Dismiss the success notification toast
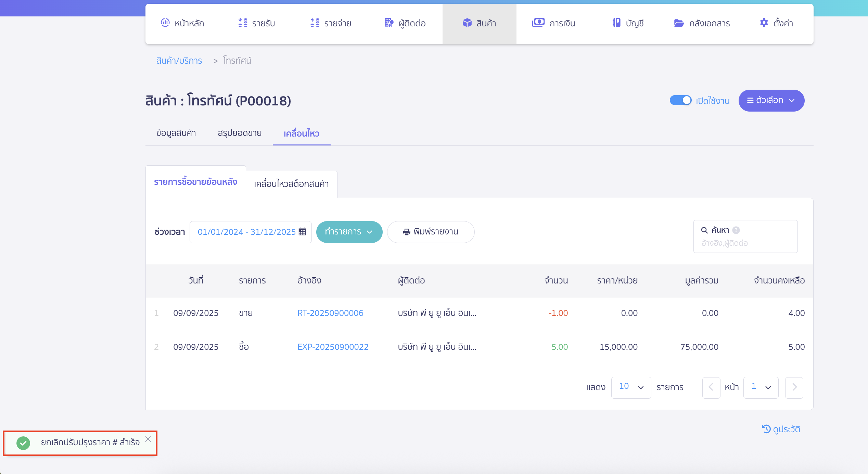This screenshot has width=868, height=474. [x=148, y=439]
